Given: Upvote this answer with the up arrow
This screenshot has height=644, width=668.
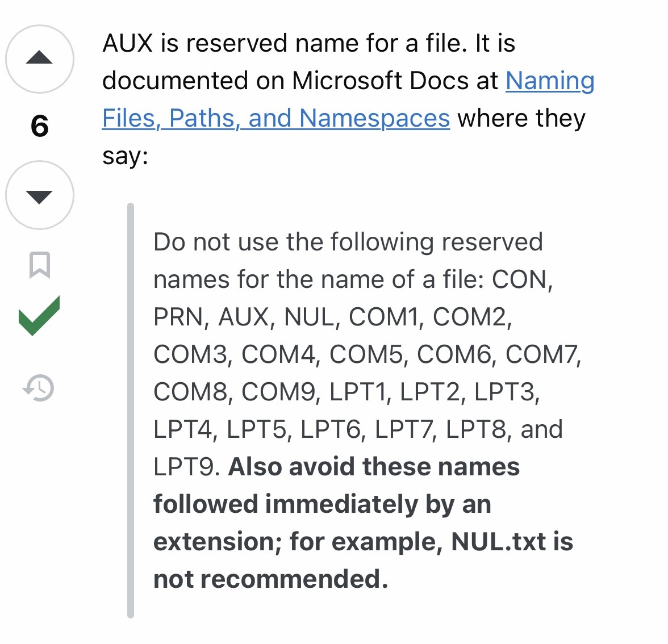Looking at the screenshot, I should click(39, 58).
